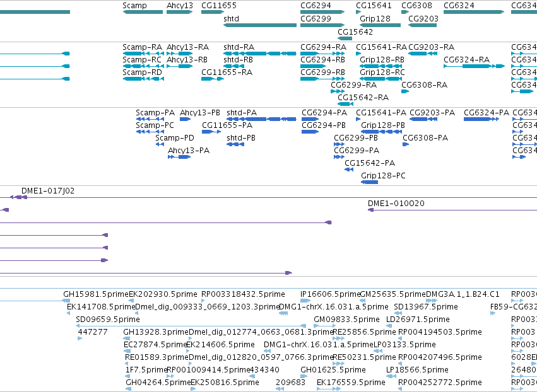Image resolution: width=537 pixels, height=392 pixels.
Task: Click transcript label CG15642-RA
Action: (363, 98)
